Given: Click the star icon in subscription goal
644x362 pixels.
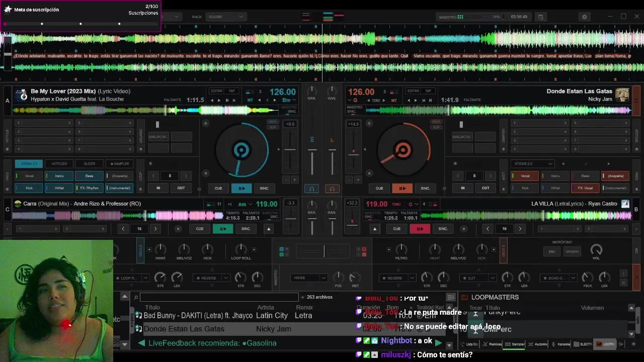Looking at the screenshot, I should coord(8,10).
